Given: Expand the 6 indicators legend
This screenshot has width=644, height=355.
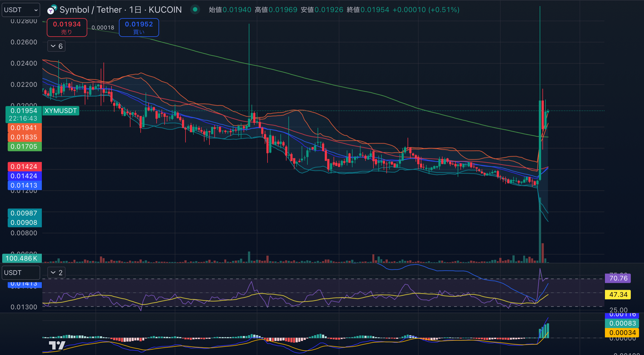Looking at the screenshot, I should tap(56, 46).
